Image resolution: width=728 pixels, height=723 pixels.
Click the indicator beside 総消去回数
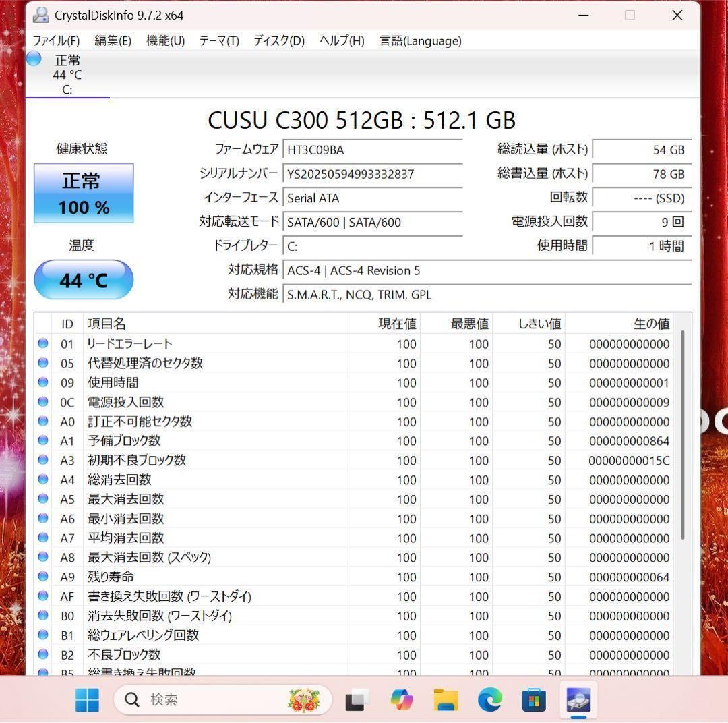42,480
